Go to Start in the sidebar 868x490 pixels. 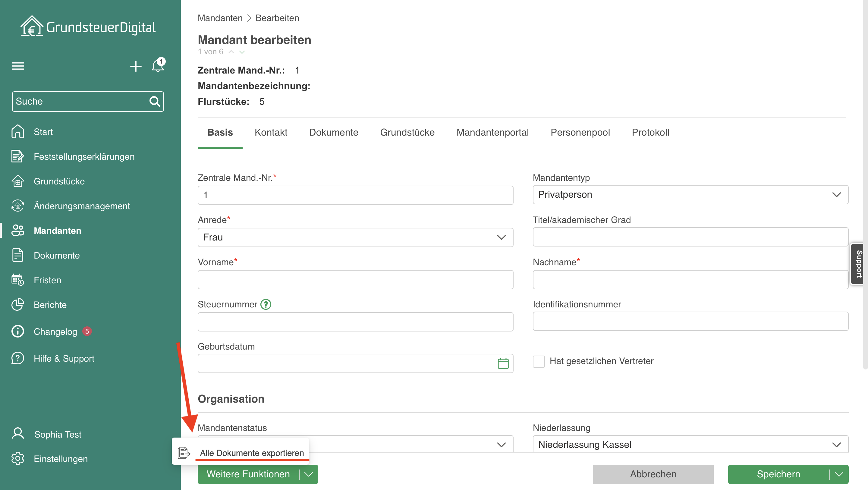[x=43, y=132]
